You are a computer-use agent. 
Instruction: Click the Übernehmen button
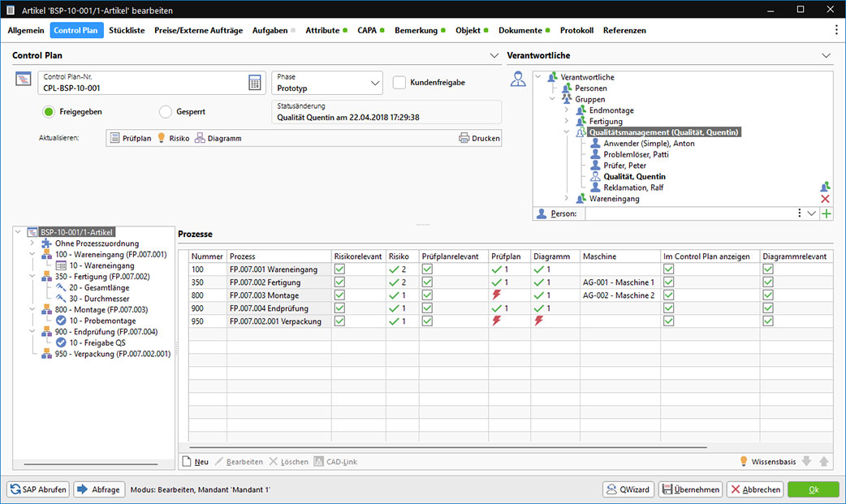coord(690,489)
